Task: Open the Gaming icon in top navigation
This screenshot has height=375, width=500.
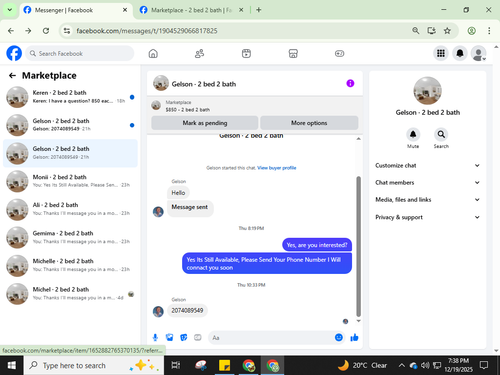Action: coord(339,53)
